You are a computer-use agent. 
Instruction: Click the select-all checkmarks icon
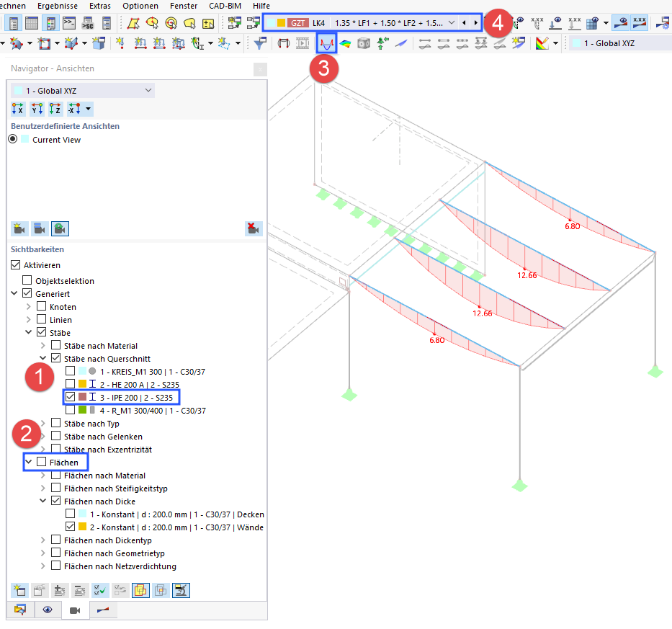(100, 590)
